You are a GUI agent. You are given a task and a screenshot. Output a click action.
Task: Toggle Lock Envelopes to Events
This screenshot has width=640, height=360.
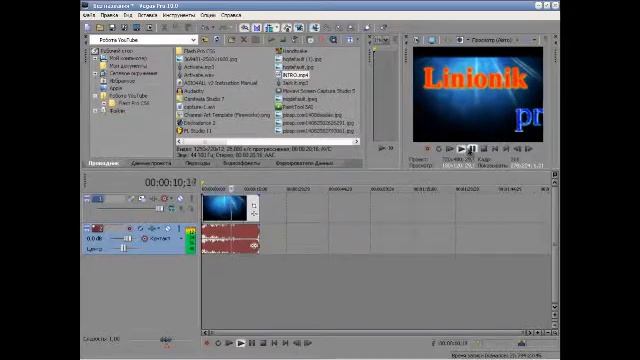click(287, 28)
